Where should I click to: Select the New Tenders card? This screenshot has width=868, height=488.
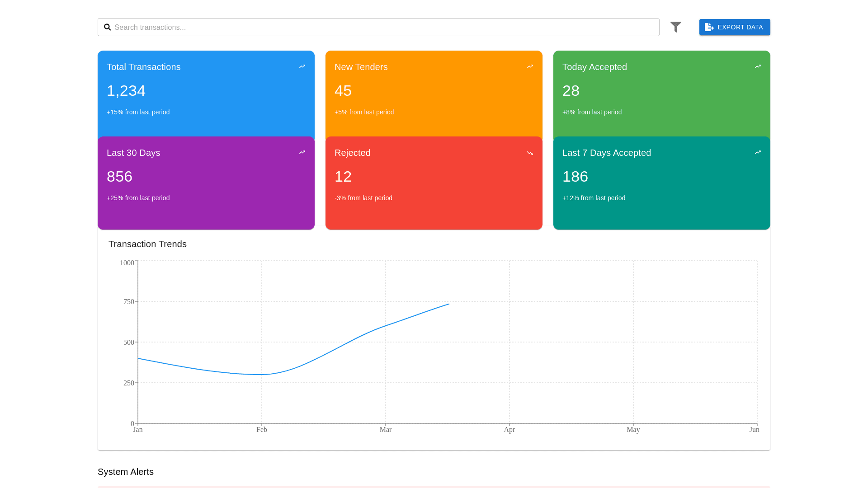coord(434,94)
